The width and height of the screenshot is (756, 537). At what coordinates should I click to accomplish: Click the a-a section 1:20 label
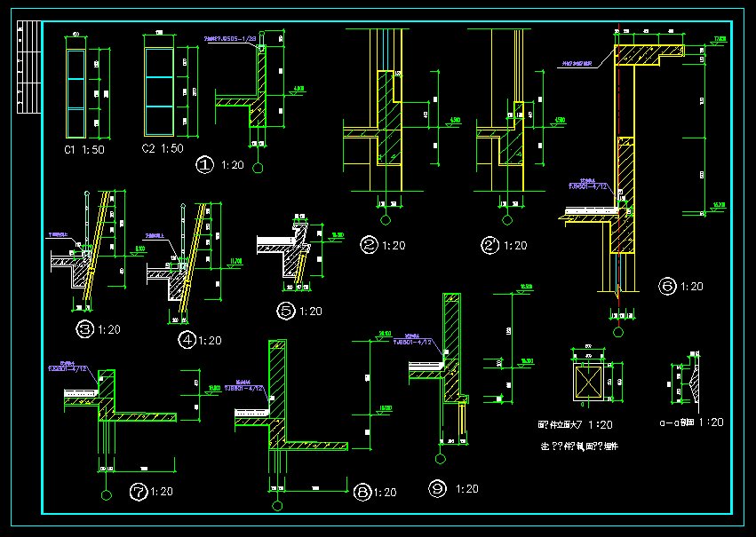pyautogui.click(x=691, y=422)
